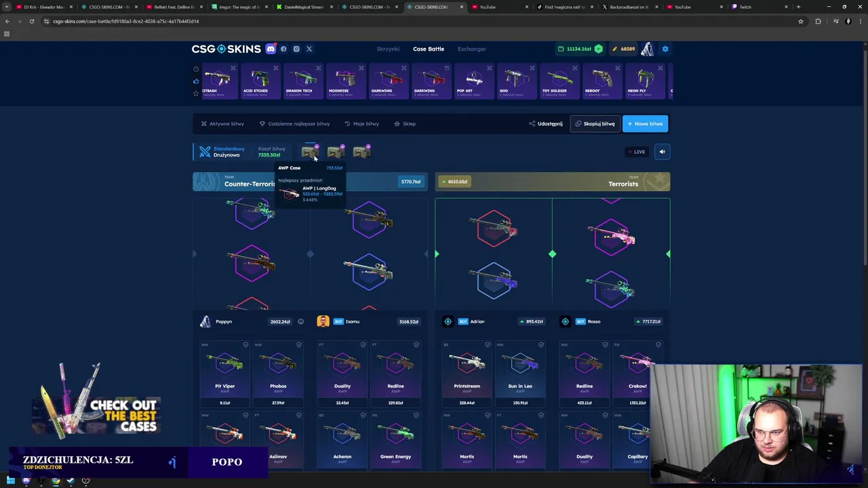The image size is (868, 488).
Task: Open the Discord icon in site header
Action: click(x=271, y=49)
